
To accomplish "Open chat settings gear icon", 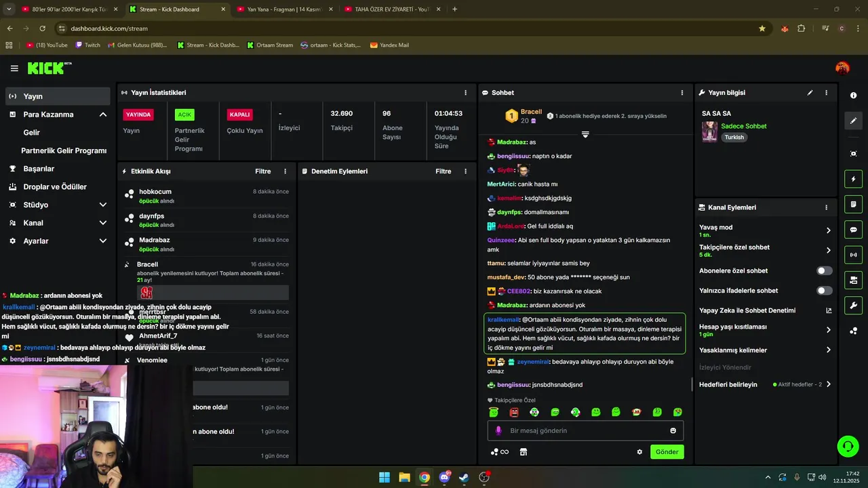I will point(639,452).
